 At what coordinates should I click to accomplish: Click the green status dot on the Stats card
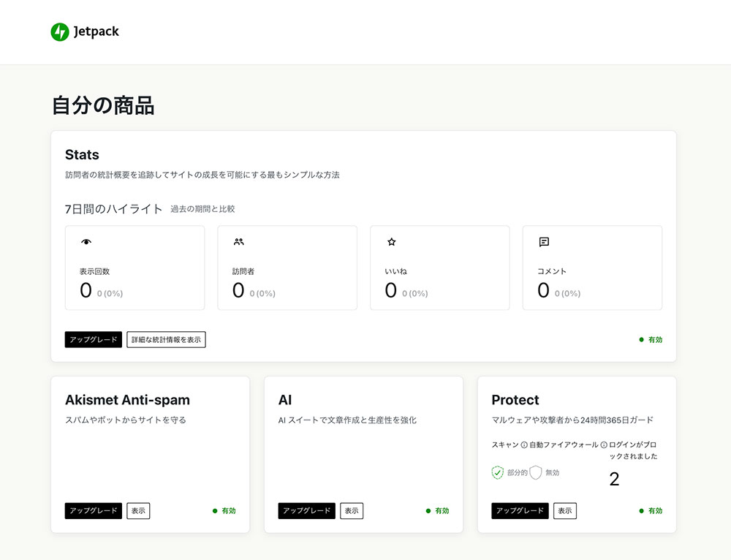[x=642, y=339]
